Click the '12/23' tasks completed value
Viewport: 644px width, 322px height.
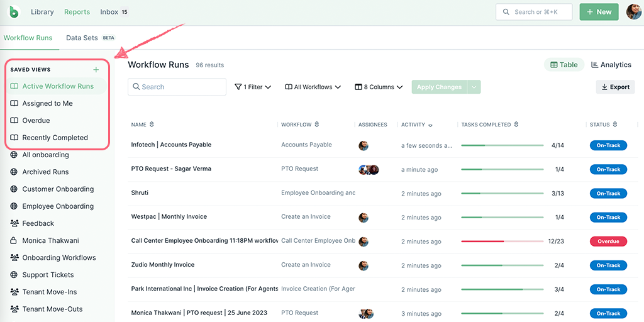556,241
